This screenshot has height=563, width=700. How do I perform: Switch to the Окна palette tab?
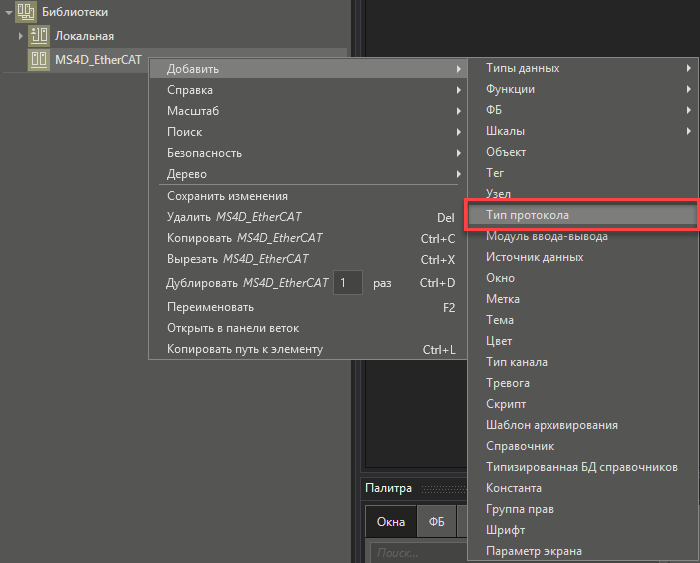tap(391, 521)
